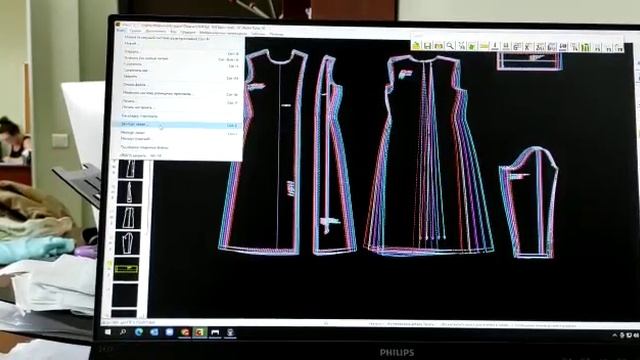Open the Windows Start menu

108,332
